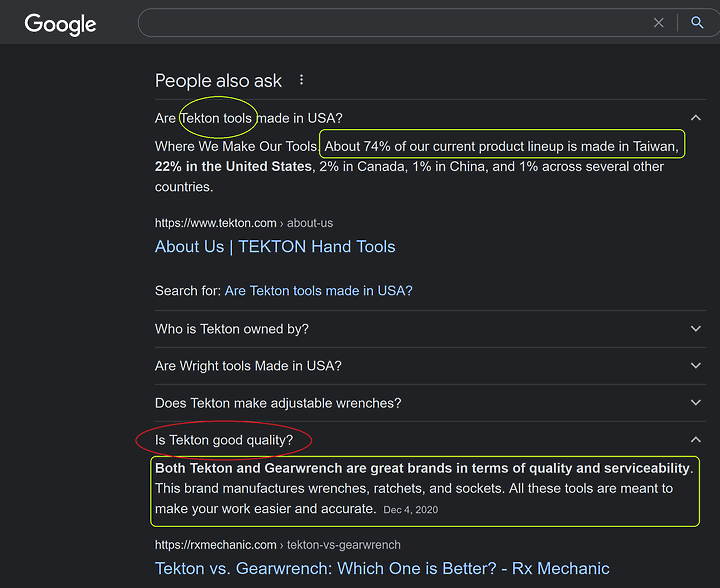Expand 'Who is Tekton owned by?' question

pyautogui.click(x=696, y=329)
